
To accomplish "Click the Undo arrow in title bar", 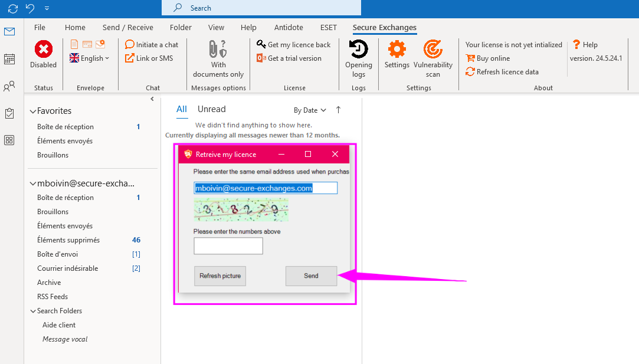I will click(x=30, y=8).
